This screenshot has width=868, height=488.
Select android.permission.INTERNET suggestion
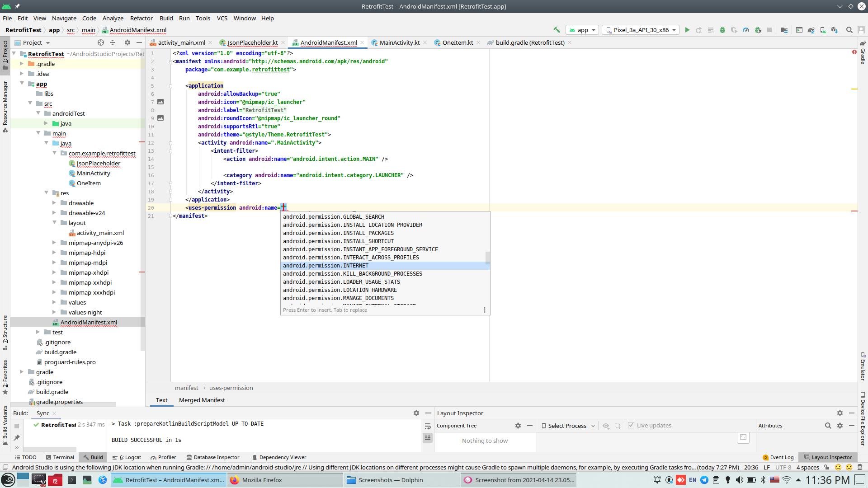click(325, 266)
